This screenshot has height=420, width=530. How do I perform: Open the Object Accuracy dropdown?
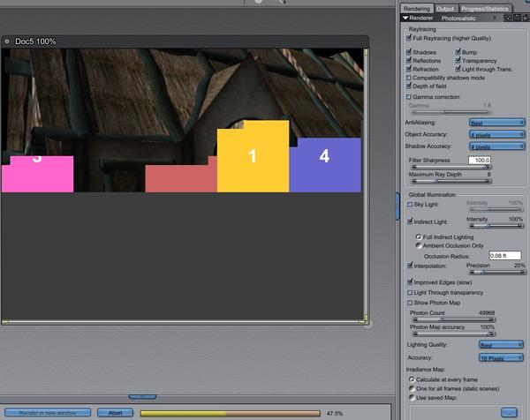point(496,134)
